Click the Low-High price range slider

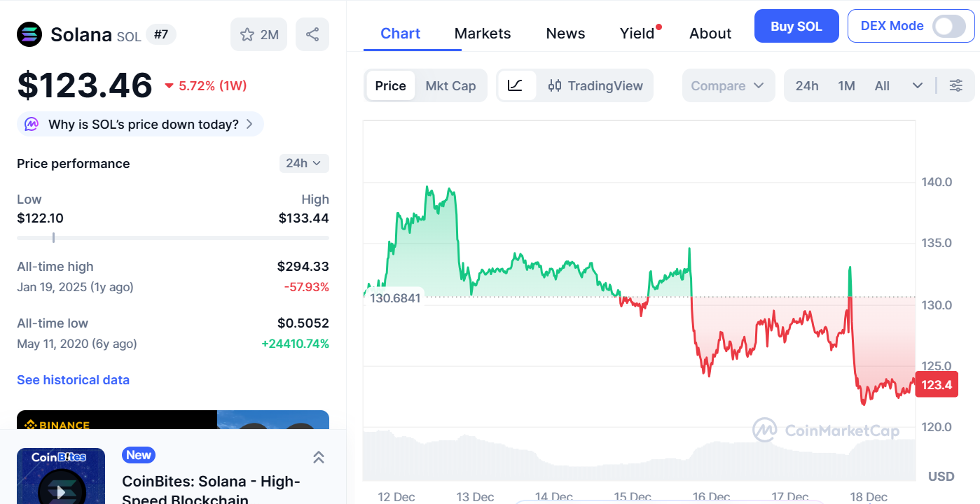(x=172, y=238)
